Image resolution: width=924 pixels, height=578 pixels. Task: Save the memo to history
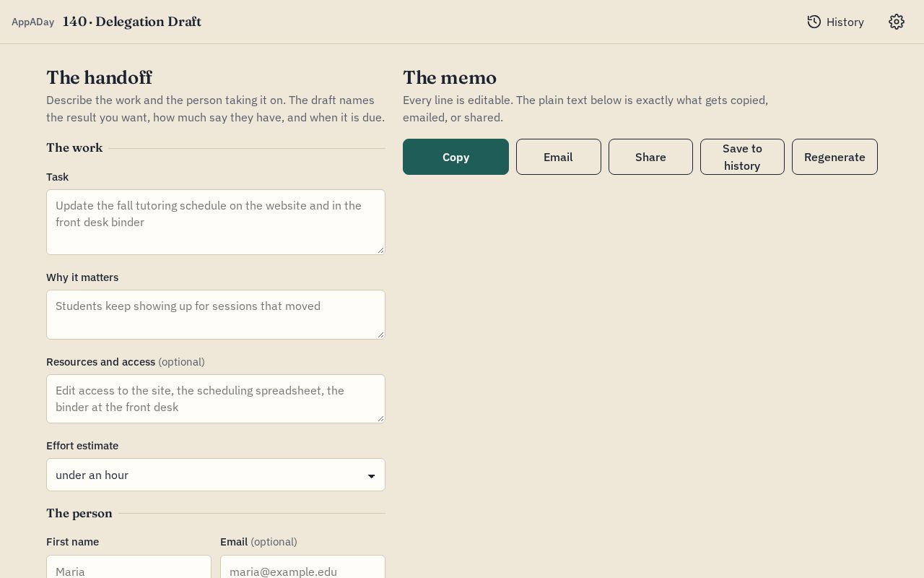pos(742,157)
